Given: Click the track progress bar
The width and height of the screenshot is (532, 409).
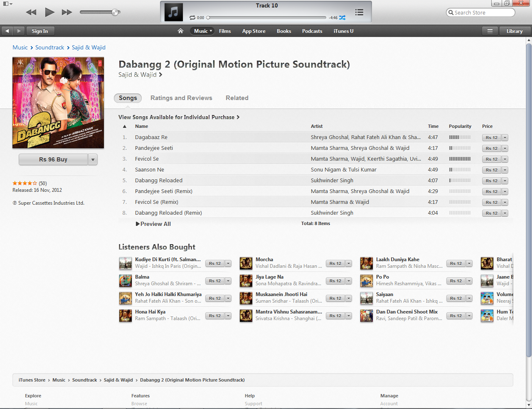Looking at the screenshot, I should click(x=266, y=18).
